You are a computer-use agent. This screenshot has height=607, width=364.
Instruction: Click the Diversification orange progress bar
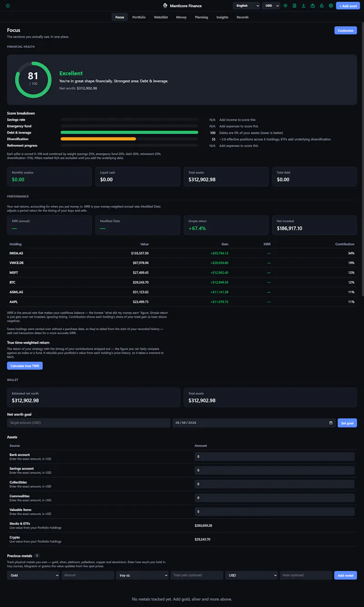tap(98, 139)
